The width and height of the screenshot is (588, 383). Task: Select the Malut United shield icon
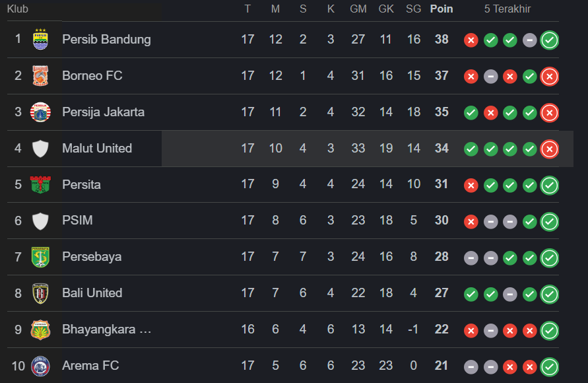tap(40, 149)
